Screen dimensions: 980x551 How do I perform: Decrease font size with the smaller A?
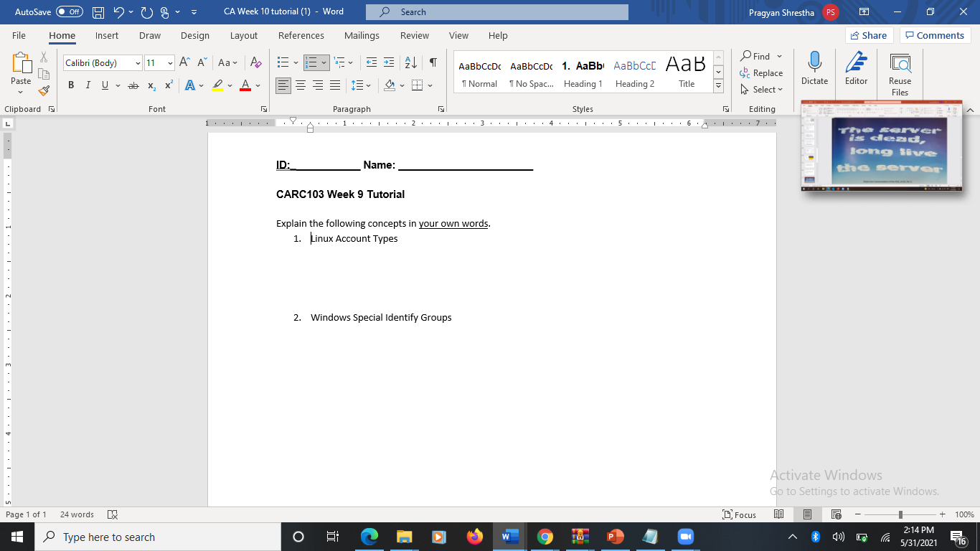[202, 63]
